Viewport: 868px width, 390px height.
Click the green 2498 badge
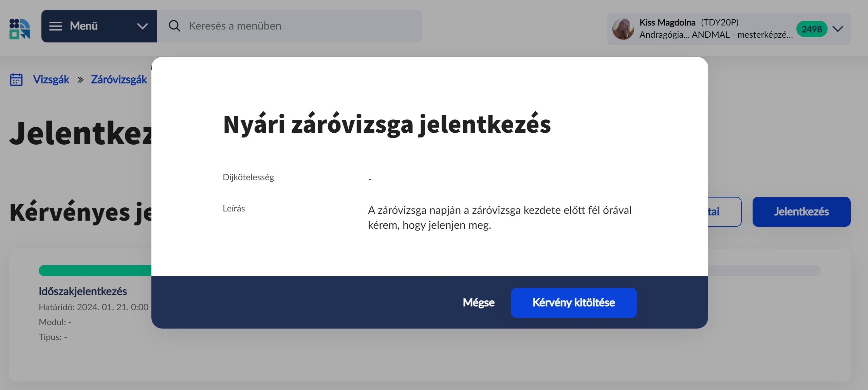pyautogui.click(x=811, y=29)
